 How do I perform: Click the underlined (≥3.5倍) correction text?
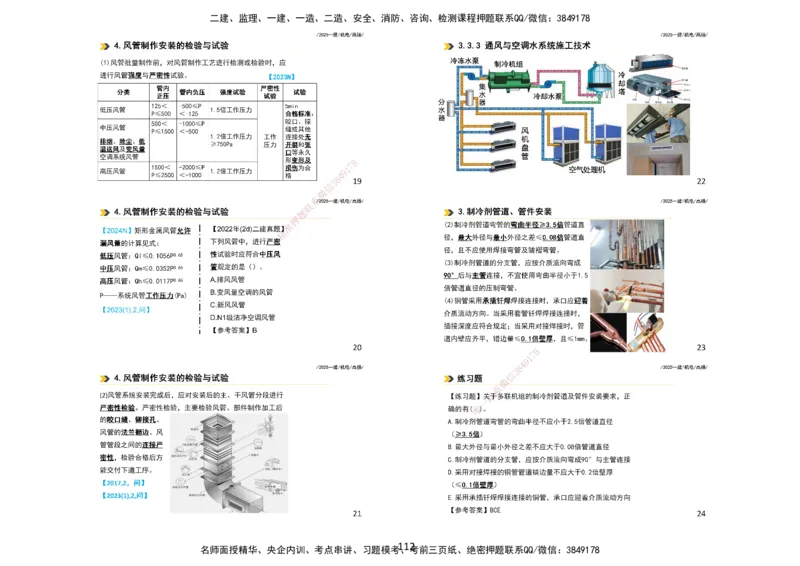467,434
